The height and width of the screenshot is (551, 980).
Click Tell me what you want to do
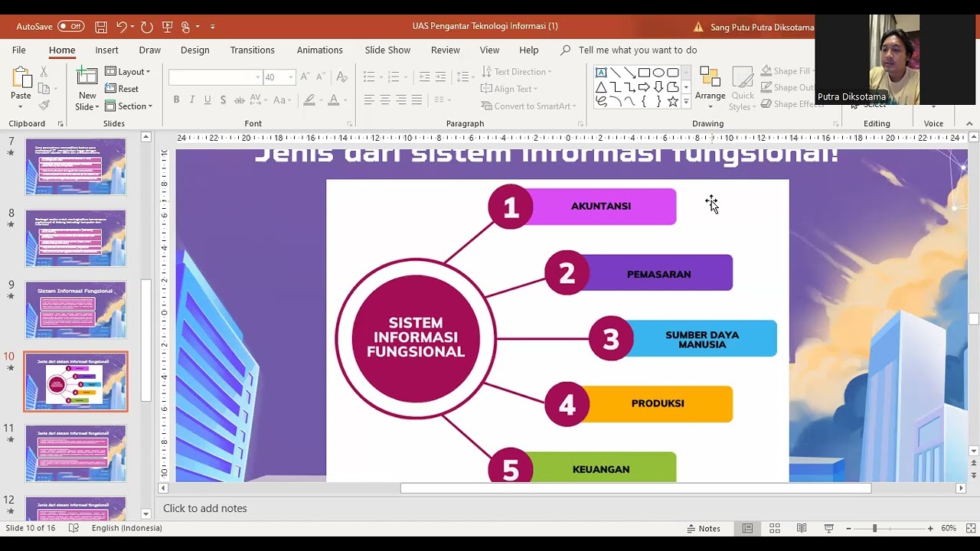click(x=637, y=50)
